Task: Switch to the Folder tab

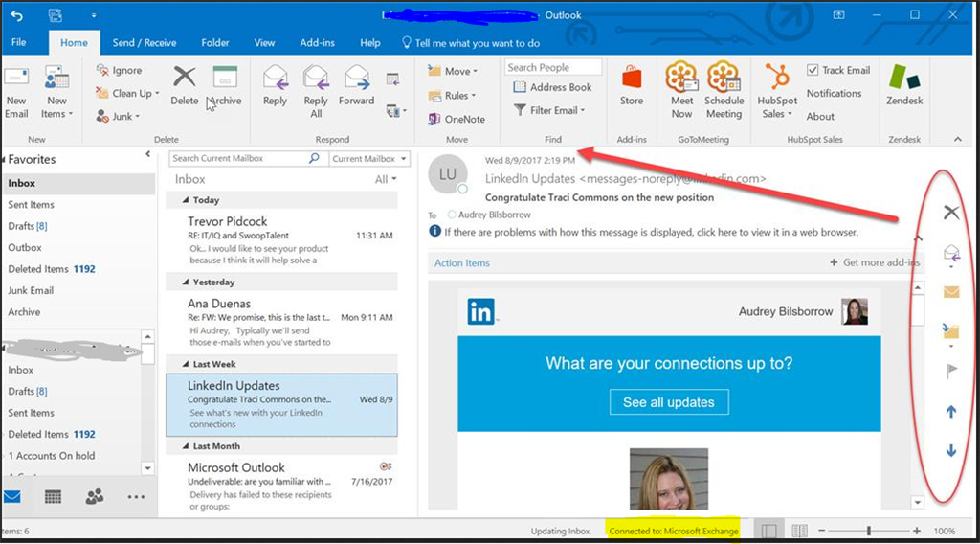Action: tap(215, 42)
